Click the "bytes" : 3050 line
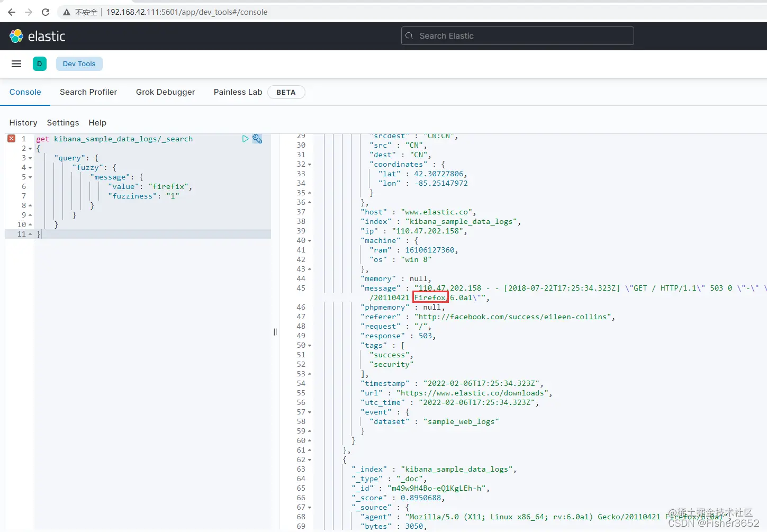The height and width of the screenshot is (532, 767). point(394,526)
